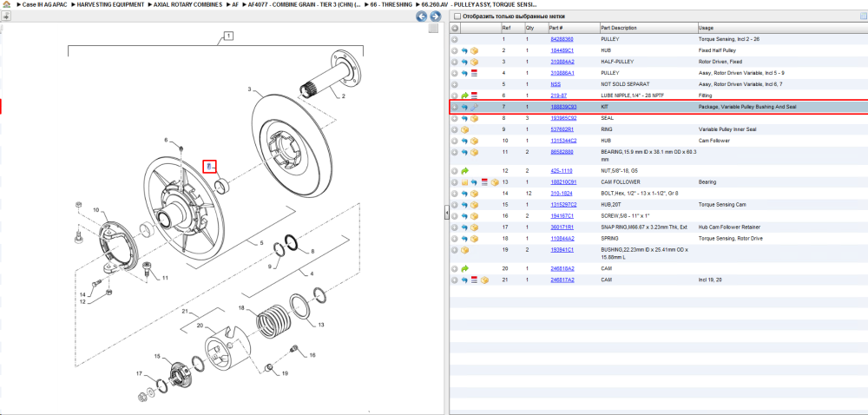Open part number 188839C93 link
868x415 pixels.
563,107
